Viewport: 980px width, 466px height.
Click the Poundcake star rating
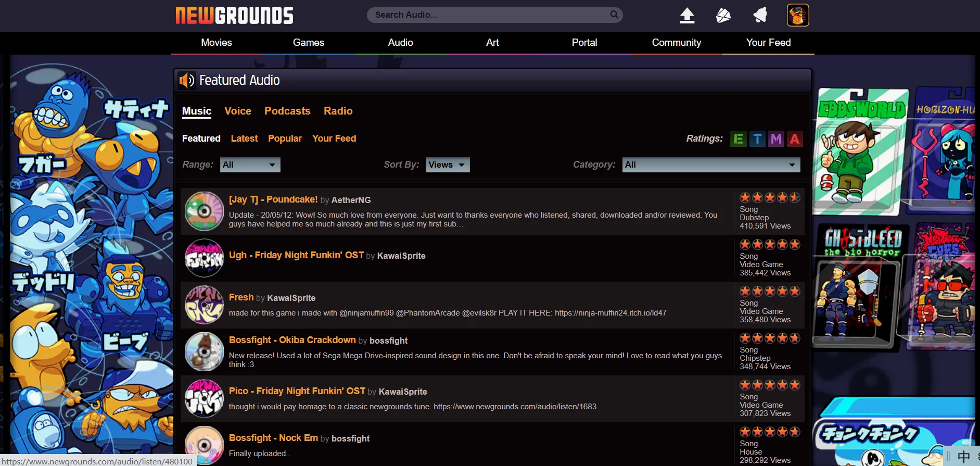coord(770,197)
